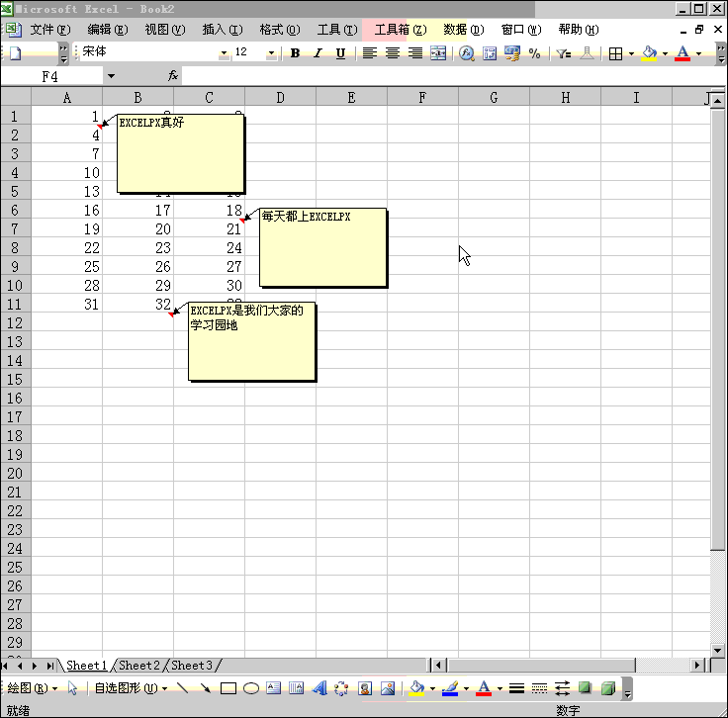Viewport: 728px width, 718px height.
Task: Expand the Name Box dropdown
Action: (x=111, y=75)
